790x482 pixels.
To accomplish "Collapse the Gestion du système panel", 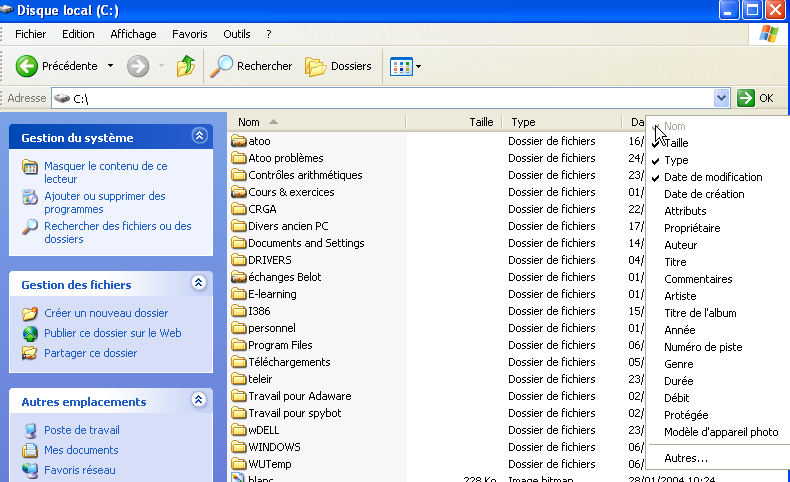I will pos(200,135).
